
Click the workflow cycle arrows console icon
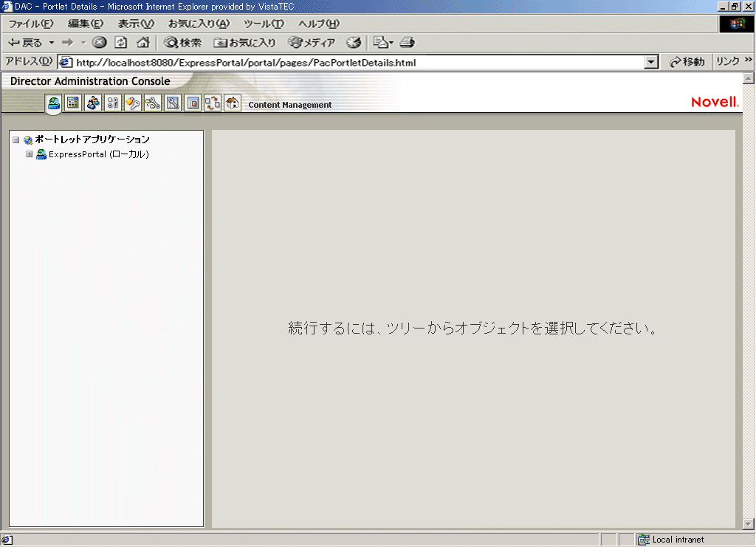point(213,103)
